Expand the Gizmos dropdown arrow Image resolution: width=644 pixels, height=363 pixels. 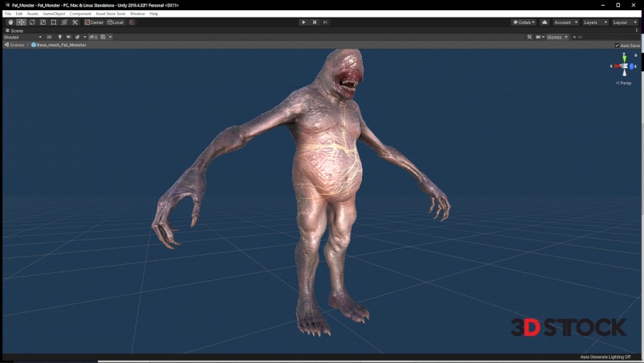[x=566, y=37]
